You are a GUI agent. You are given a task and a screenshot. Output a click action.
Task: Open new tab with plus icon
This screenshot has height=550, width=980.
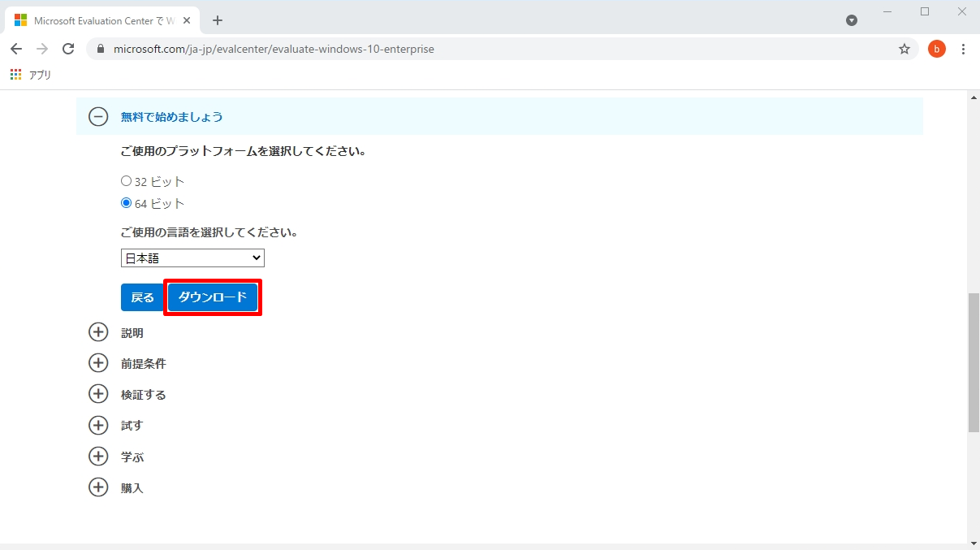(x=218, y=20)
